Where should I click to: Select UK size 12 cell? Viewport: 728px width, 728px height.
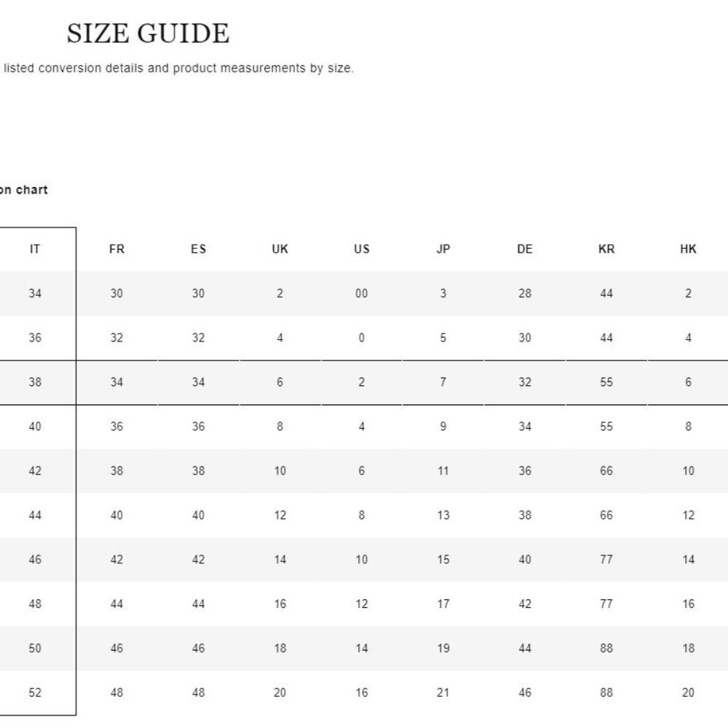(280, 515)
